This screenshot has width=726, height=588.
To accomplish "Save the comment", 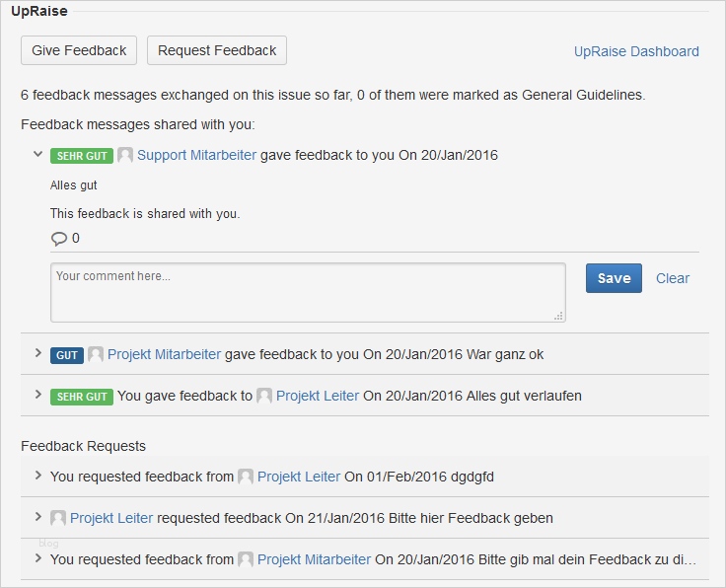I will click(614, 278).
